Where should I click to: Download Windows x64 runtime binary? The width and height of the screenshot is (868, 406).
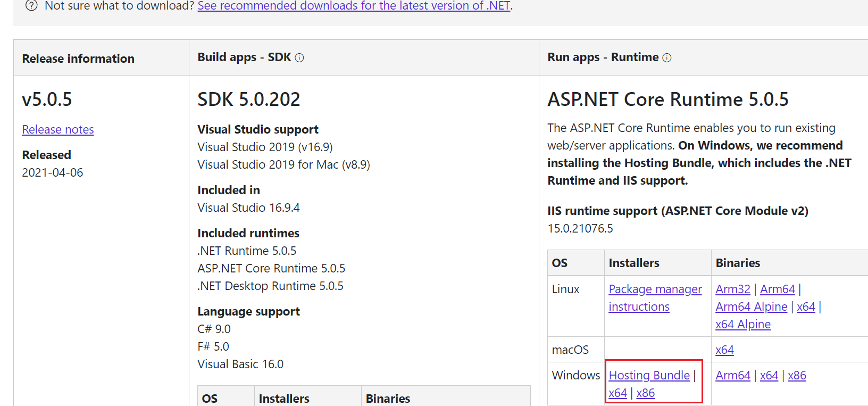[769, 375]
